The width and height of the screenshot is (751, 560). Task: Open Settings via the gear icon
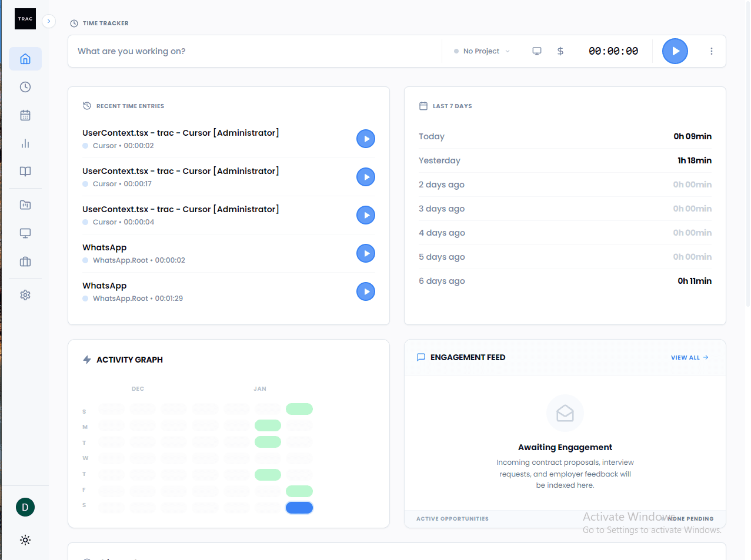[25, 294]
